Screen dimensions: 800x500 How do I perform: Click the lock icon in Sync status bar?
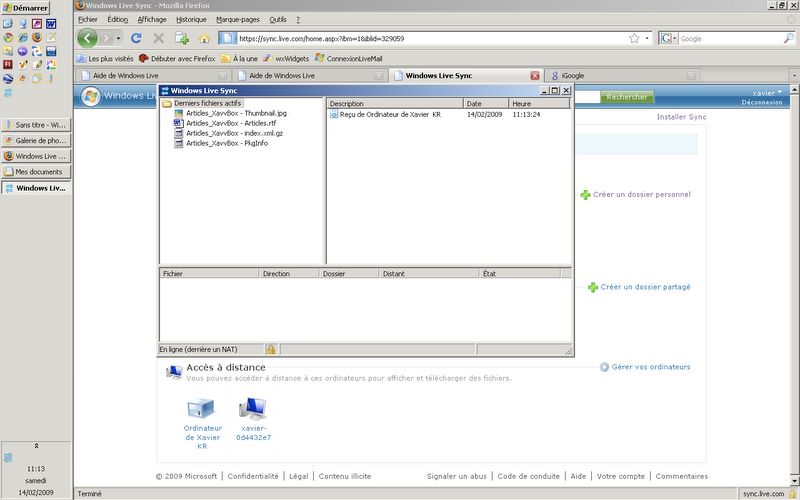click(x=270, y=349)
